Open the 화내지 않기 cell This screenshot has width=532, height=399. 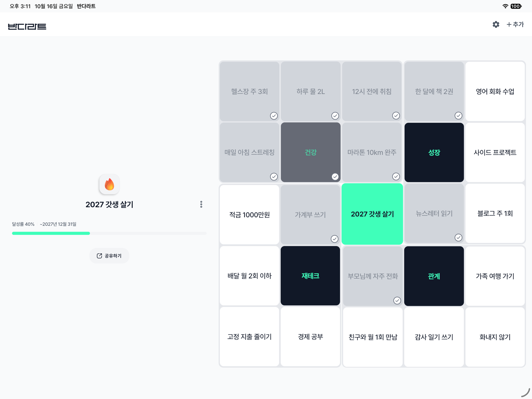pyautogui.click(x=495, y=337)
